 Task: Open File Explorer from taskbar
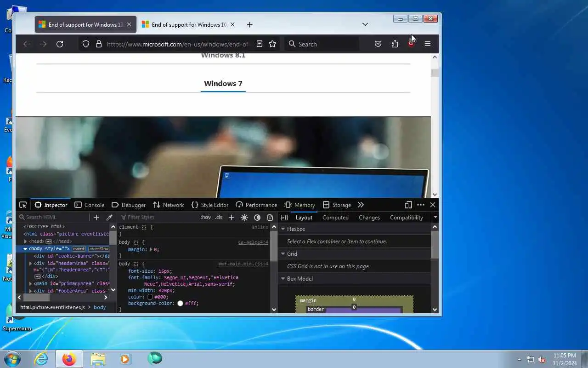coord(98,358)
